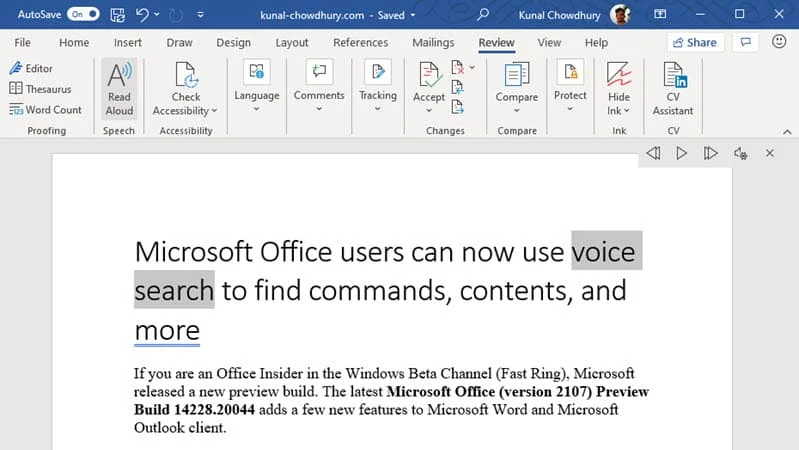Viewport: 799px width, 450px height.
Task: Click the Redo icon
Action: [x=176, y=15]
